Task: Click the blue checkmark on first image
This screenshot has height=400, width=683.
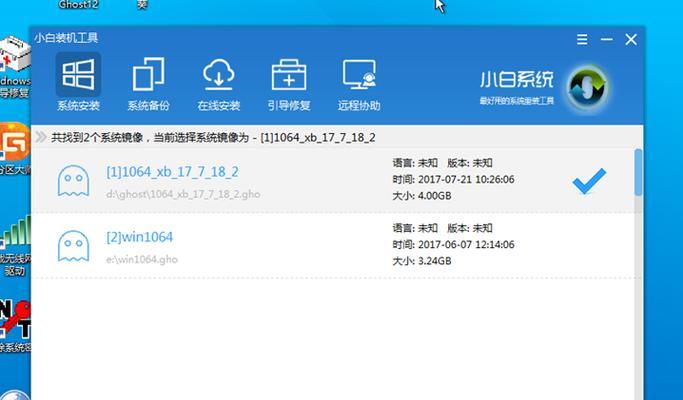Action: pos(589,181)
